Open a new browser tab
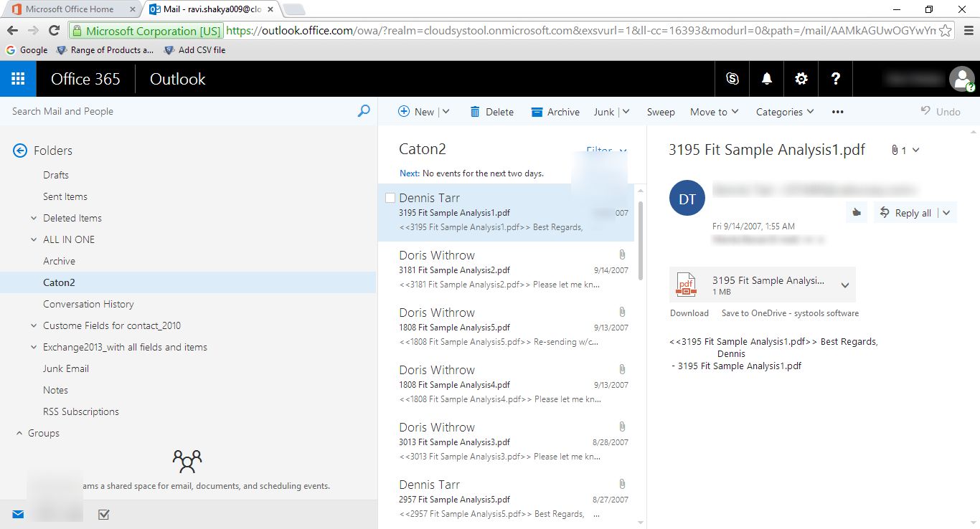980x529 pixels. (x=294, y=9)
